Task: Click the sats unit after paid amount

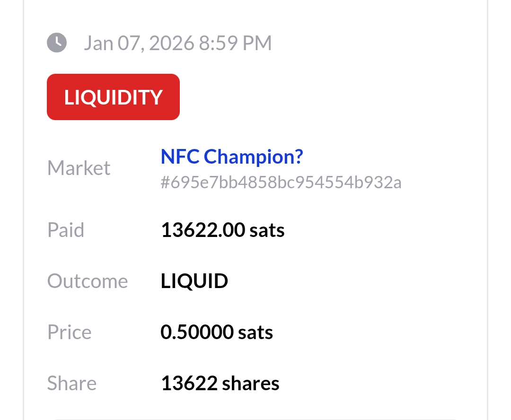Action: point(267,230)
